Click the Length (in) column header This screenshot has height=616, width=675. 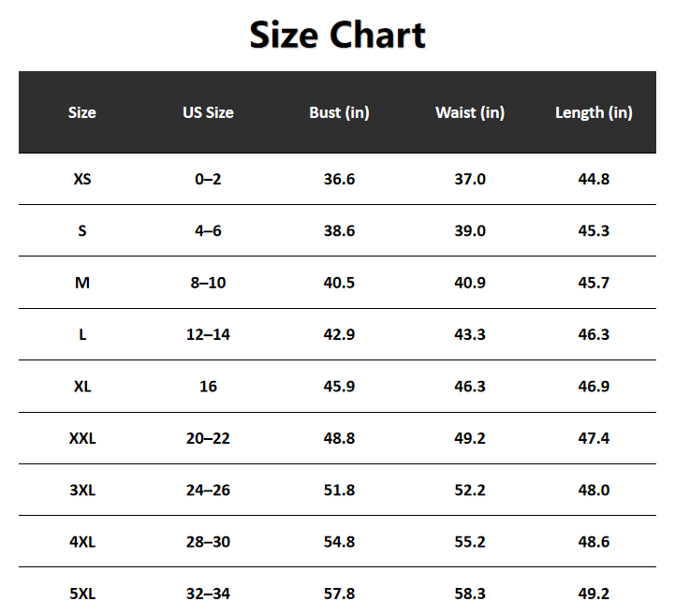click(x=594, y=112)
